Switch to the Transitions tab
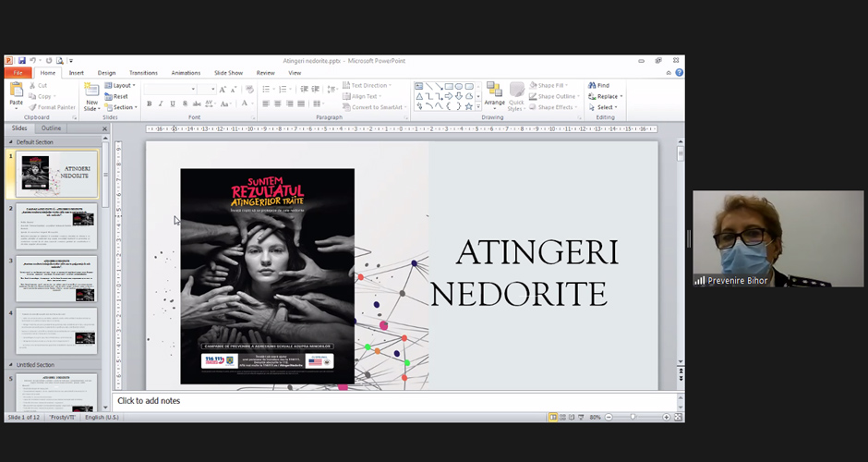Viewport: 868px width, 462px height. click(143, 73)
